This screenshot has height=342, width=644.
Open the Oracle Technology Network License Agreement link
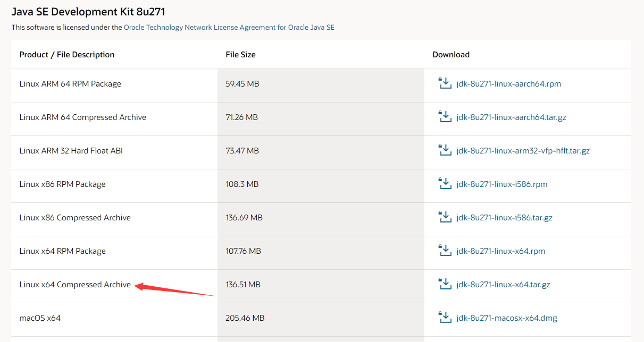pyautogui.click(x=229, y=27)
